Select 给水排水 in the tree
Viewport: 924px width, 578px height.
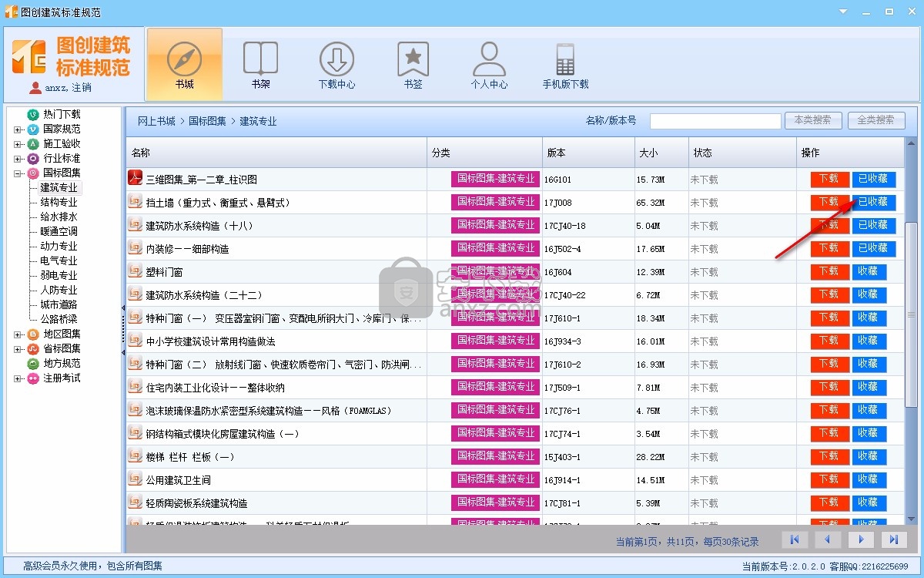59,217
